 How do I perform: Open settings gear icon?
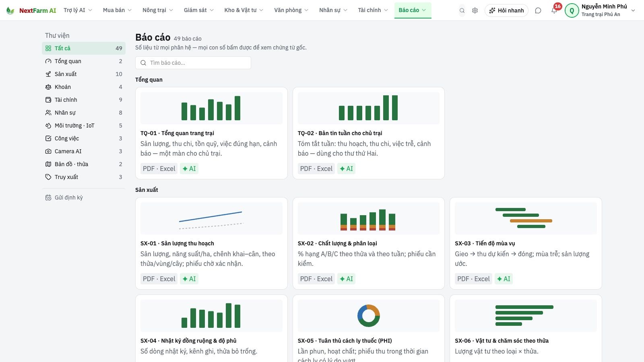pyautogui.click(x=475, y=10)
